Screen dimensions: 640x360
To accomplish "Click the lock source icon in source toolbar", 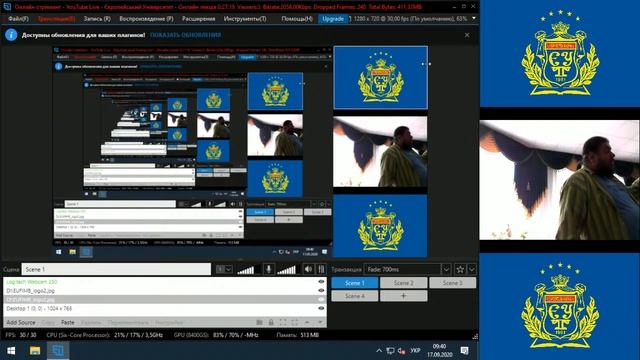I will click(271, 322).
